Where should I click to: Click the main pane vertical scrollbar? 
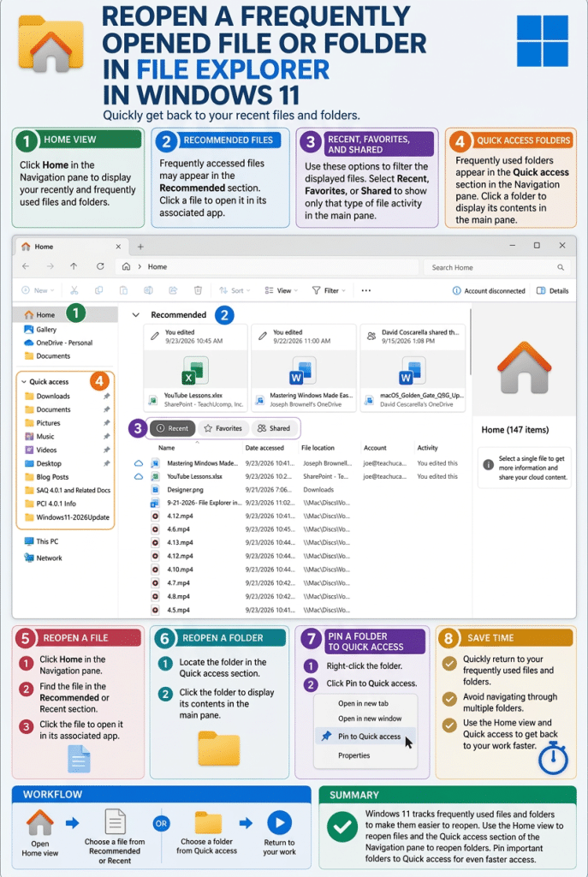click(x=471, y=343)
